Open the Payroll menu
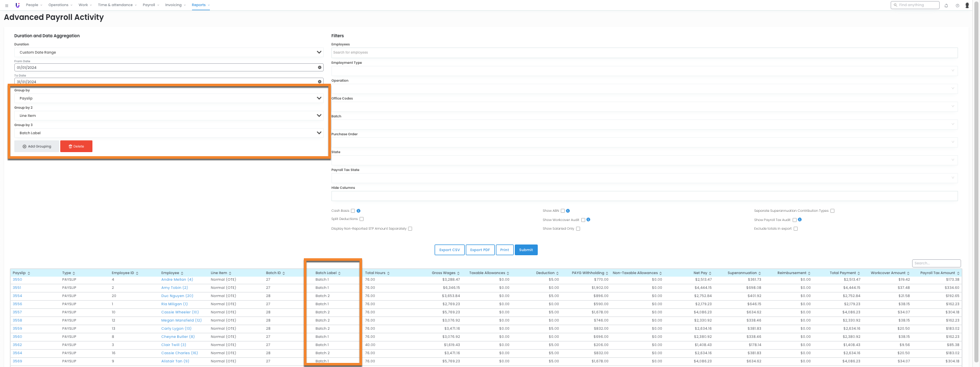The height and width of the screenshot is (367, 980). point(151,5)
